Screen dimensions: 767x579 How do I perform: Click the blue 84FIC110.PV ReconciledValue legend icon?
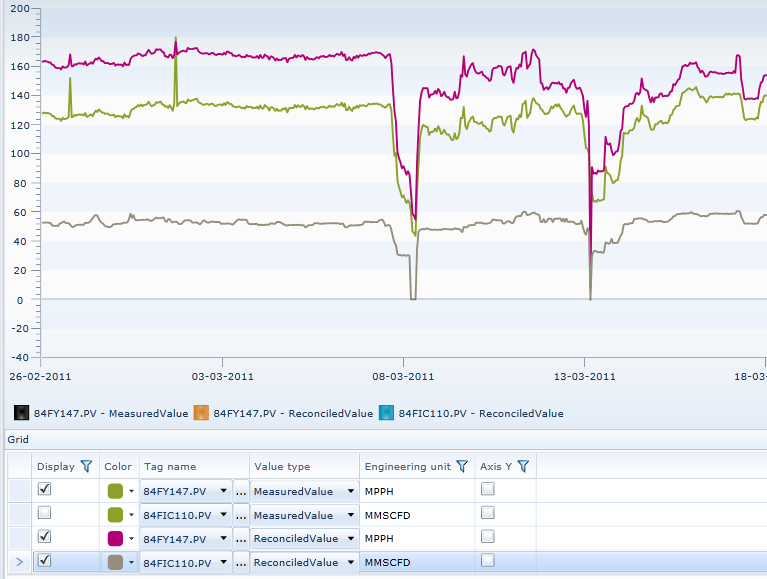pyautogui.click(x=386, y=413)
